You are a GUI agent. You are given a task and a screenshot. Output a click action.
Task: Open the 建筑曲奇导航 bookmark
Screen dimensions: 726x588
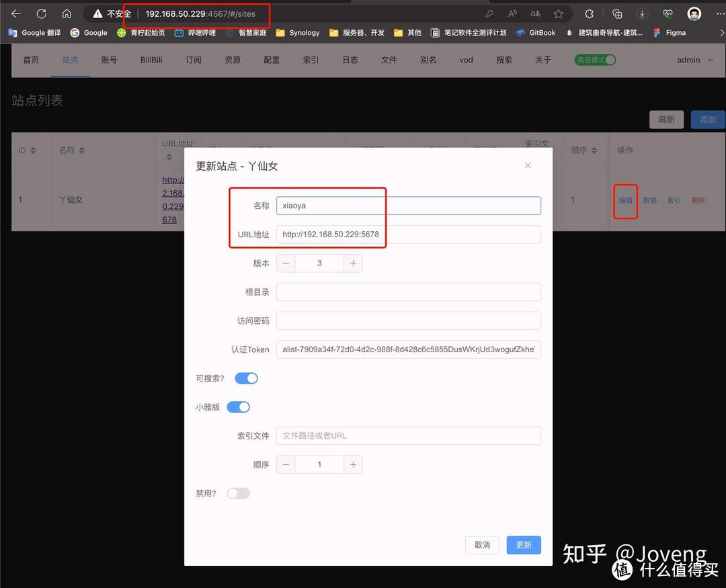[604, 33]
